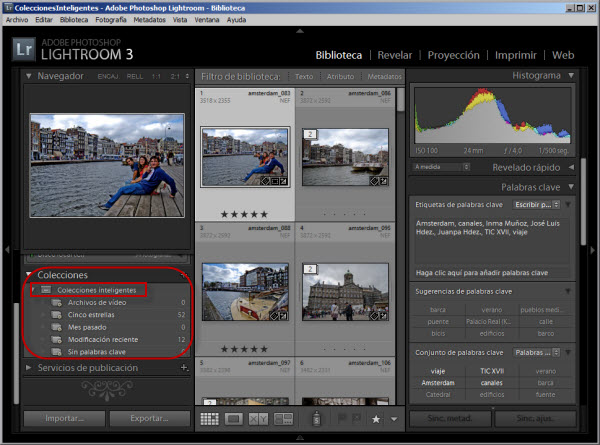Open A medida preset dropdown
600x445 pixels.
coord(441,167)
